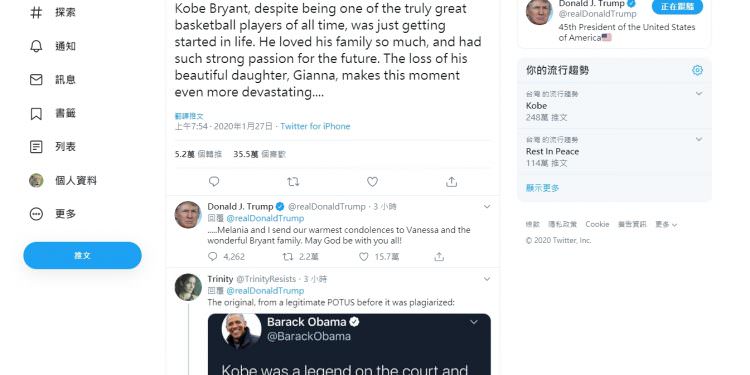
Task: Open messages envelope icon
Action: [x=36, y=80]
